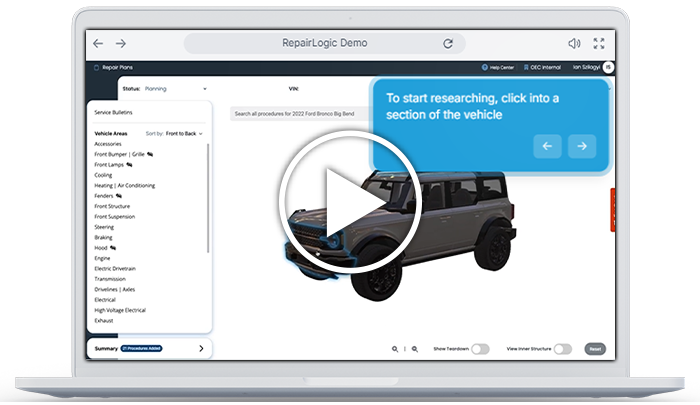Zoom out with the magnifier icon
Viewport: 700px width, 405px height.
[395, 349]
